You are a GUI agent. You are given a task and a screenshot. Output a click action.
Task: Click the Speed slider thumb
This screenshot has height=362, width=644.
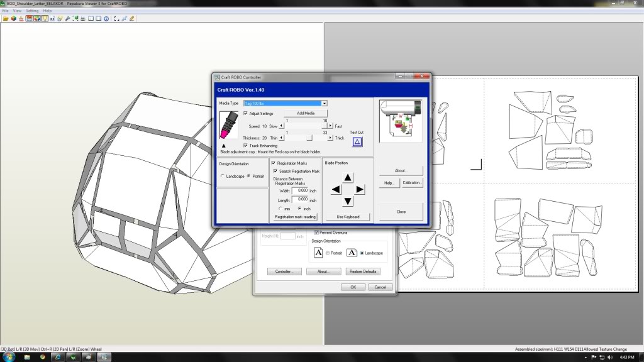click(325, 126)
